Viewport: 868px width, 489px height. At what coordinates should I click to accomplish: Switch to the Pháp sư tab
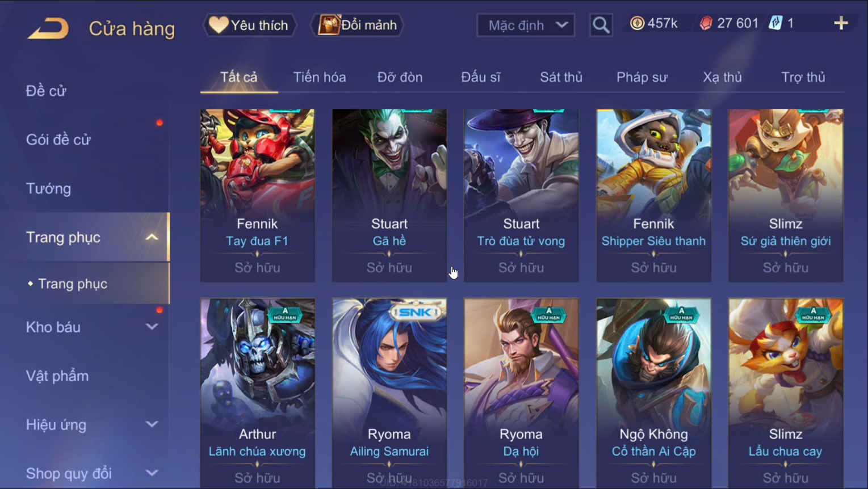(641, 77)
